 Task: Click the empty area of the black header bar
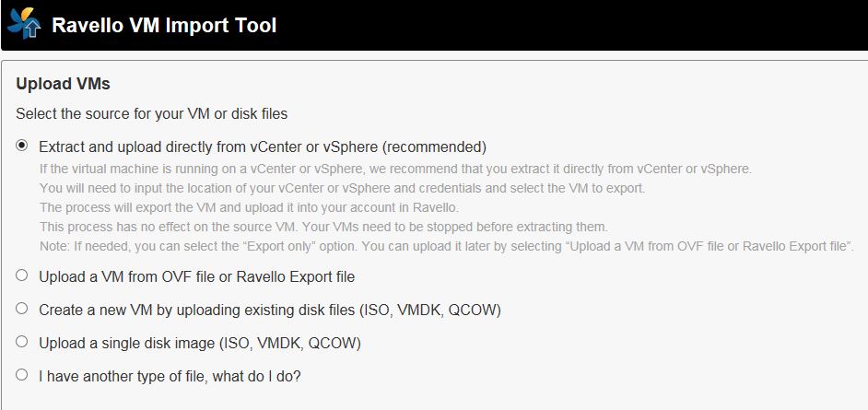[570, 25]
